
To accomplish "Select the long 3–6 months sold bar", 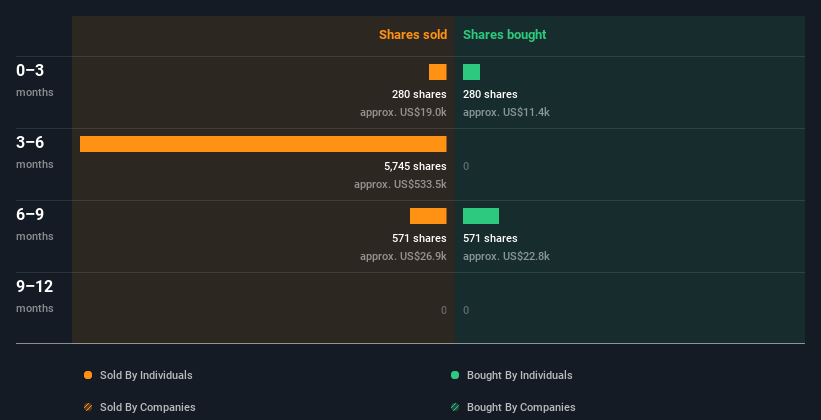I will coord(263,144).
